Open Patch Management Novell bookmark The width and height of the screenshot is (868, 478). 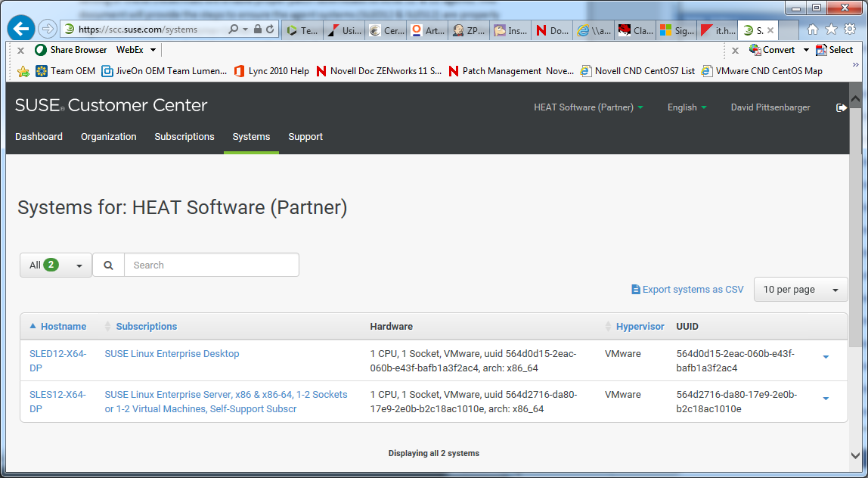(511, 71)
